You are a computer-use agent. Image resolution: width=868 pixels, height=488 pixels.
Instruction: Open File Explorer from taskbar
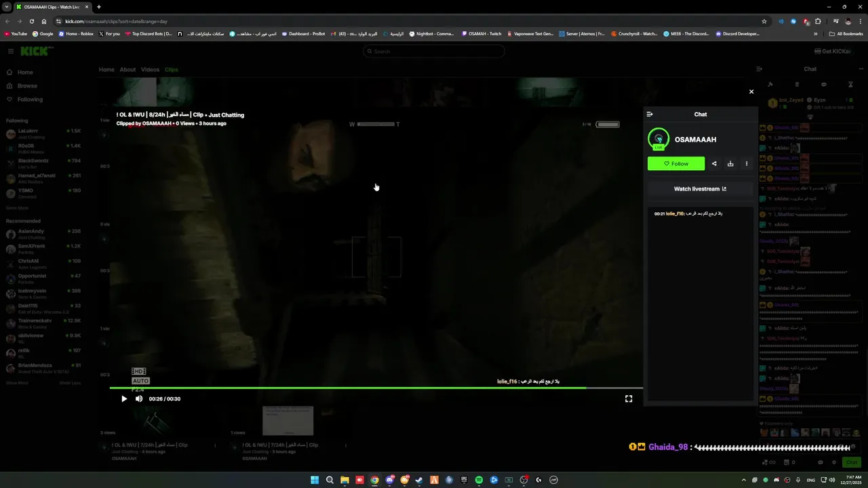click(x=344, y=480)
